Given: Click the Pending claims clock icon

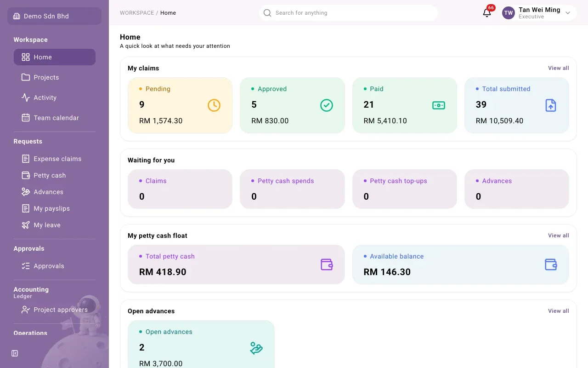Looking at the screenshot, I should 214,105.
